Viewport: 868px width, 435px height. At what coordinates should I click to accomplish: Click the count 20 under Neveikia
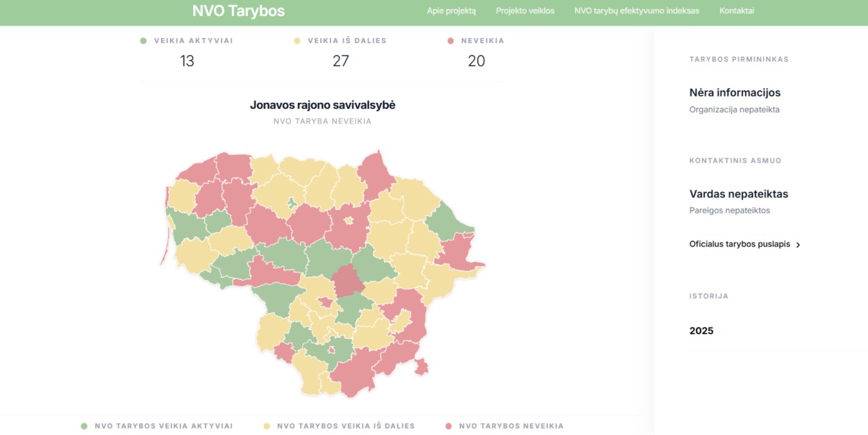coord(476,61)
